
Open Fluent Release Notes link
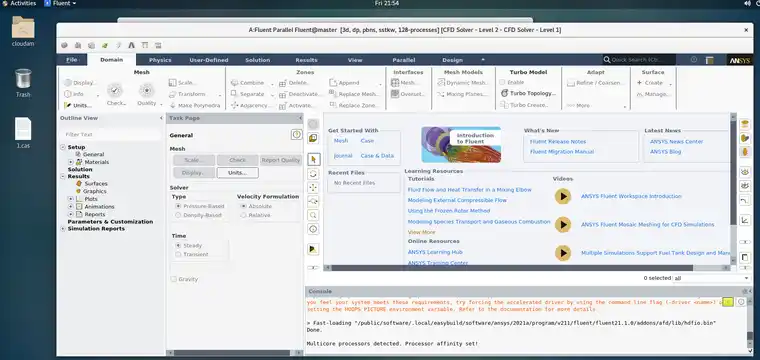[x=558, y=142]
